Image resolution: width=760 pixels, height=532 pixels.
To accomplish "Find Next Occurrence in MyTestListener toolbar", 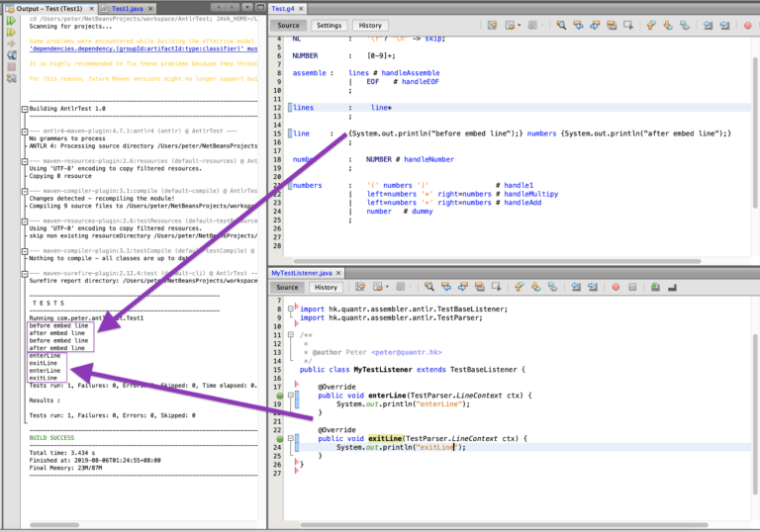I will 463,287.
